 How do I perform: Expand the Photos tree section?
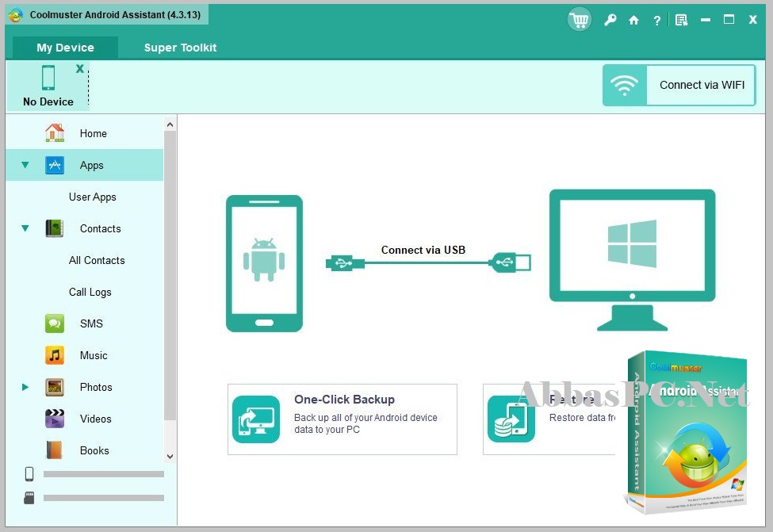[x=25, y=387]
